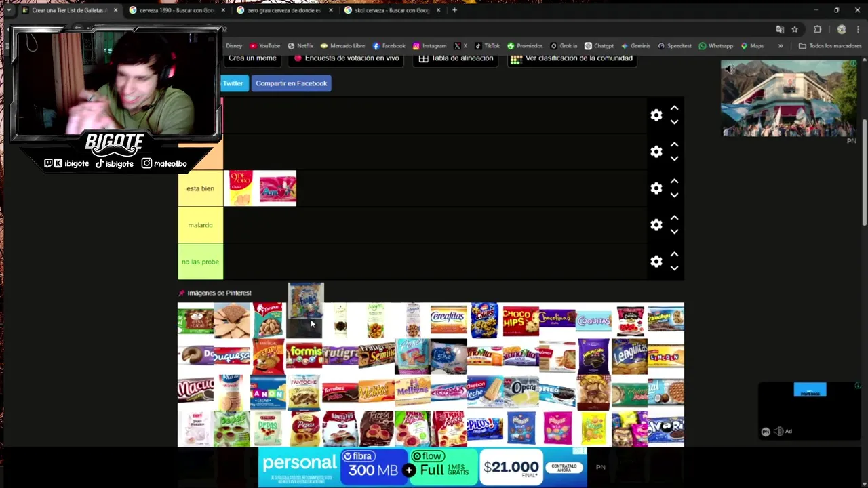Screen dimensions: 868x488
Task: Open the browser extensions puzzle icon
Action: (817, 29)
